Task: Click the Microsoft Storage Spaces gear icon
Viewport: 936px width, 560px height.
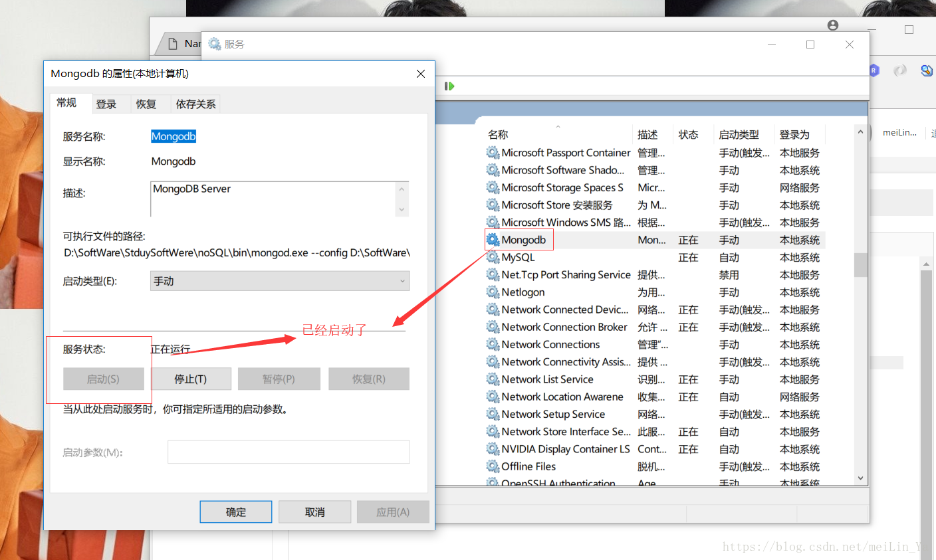Action: [x=493, y=187]
